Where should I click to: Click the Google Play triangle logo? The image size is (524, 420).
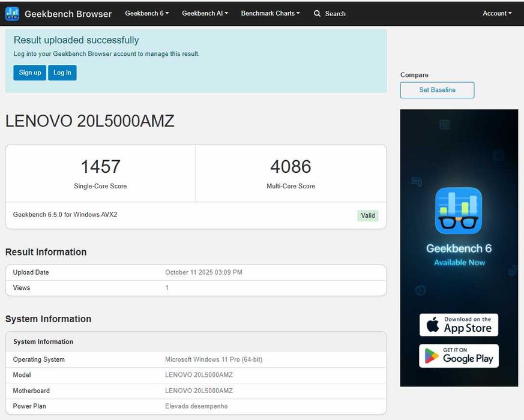pos(432,356)
